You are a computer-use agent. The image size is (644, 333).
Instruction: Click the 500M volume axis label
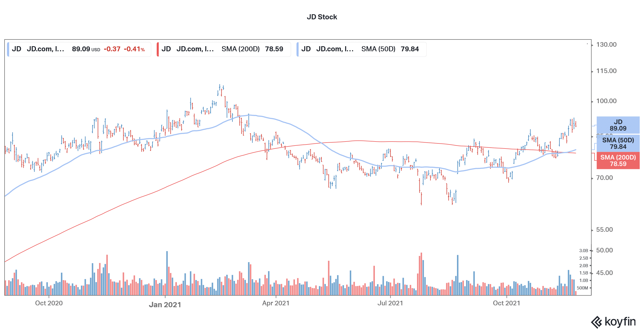[x=583, y=288]
